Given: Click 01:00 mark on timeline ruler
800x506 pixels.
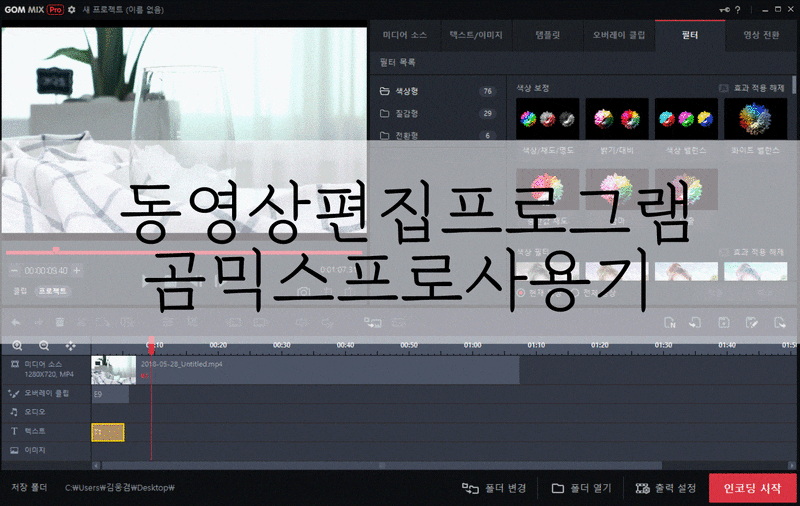Looking at the screenshot, I should pyautogui.click(x=472, y=345).
